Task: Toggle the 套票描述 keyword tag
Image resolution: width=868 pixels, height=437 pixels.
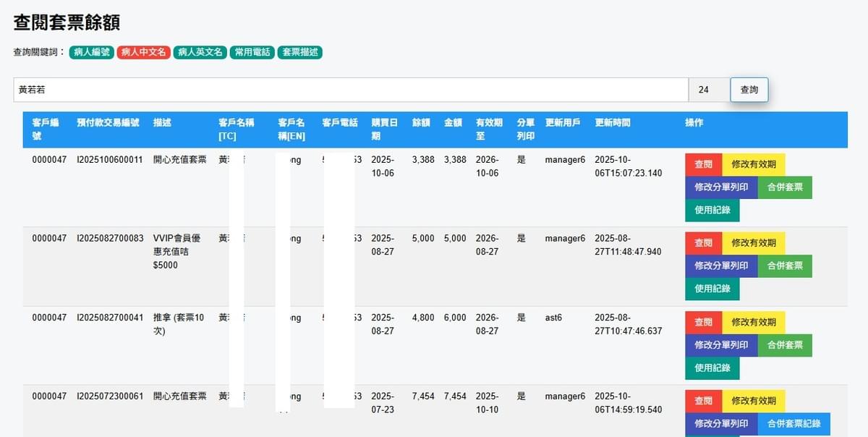Action: [300, 52]
